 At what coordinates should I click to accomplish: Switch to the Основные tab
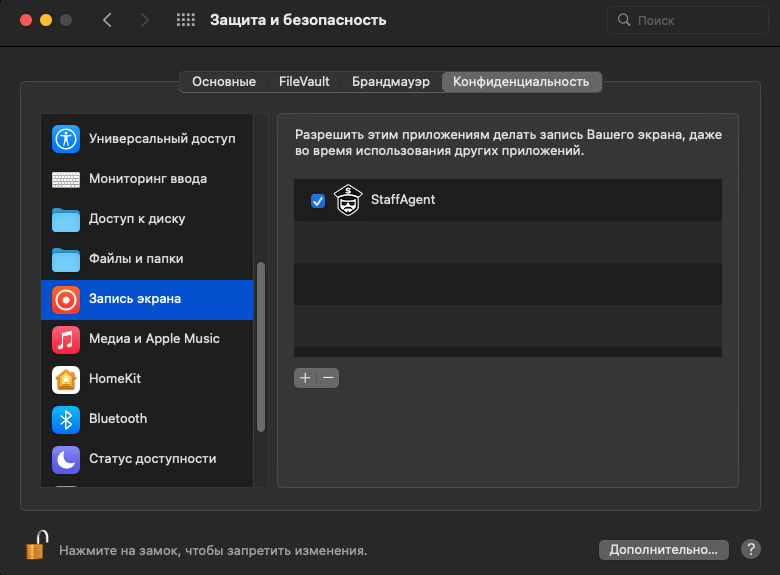(x=224, y=82)
